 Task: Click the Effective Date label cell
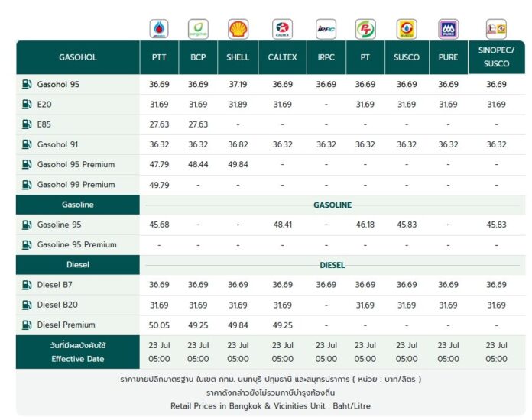click(78, 352)
